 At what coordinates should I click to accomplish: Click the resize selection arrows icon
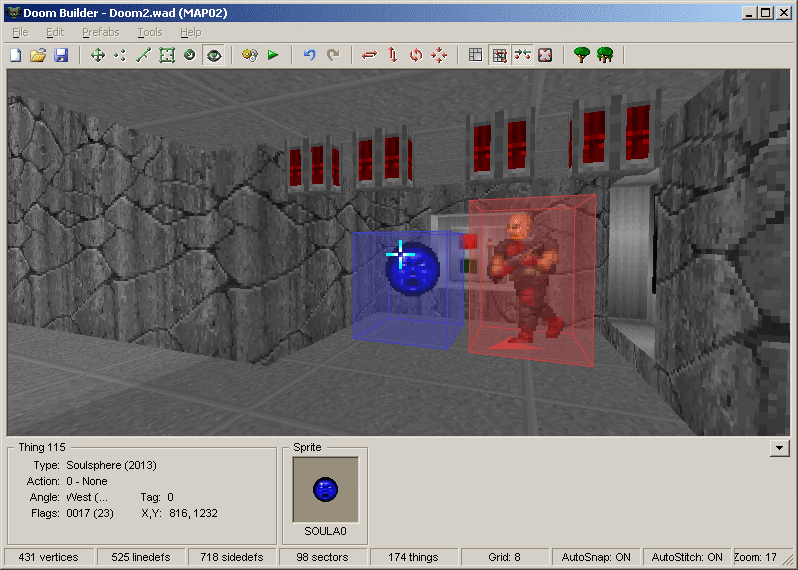point(439,55)
